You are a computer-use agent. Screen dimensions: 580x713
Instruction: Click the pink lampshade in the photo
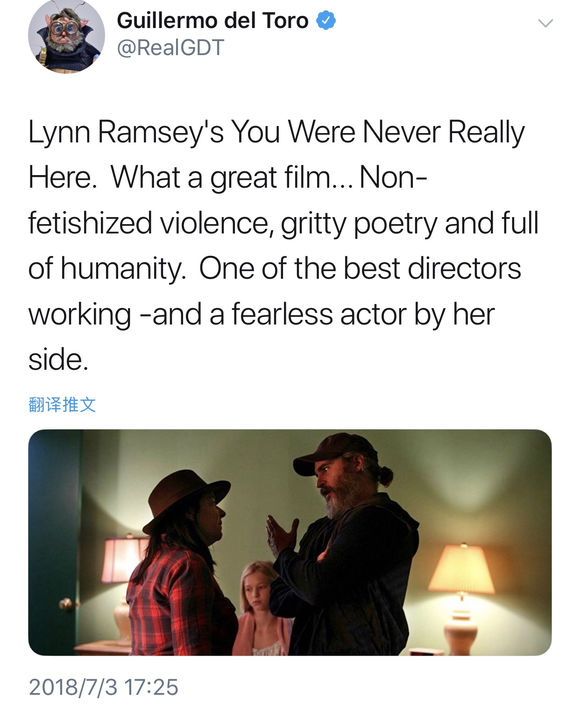tap(123, 560)
